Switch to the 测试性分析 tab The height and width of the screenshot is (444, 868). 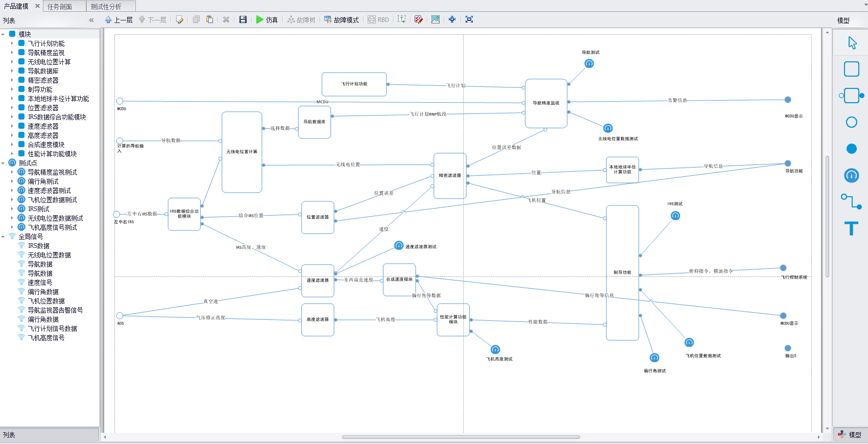pos(106,7)
